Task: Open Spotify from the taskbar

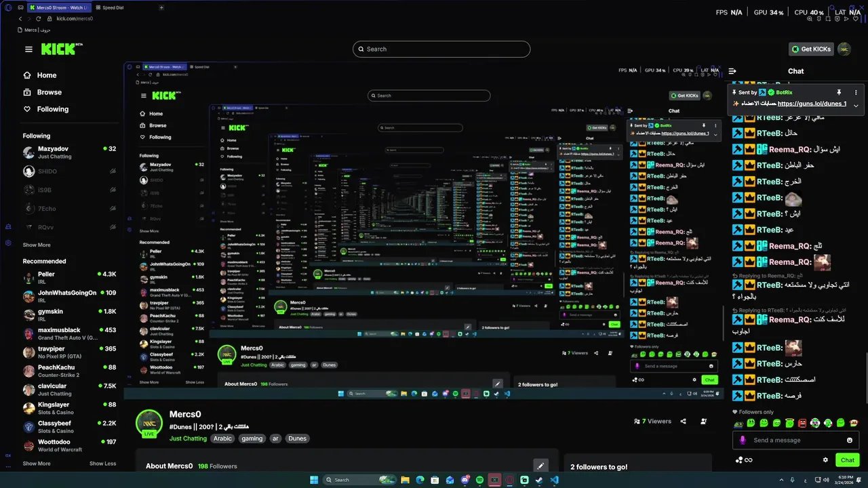Action: 479,480
